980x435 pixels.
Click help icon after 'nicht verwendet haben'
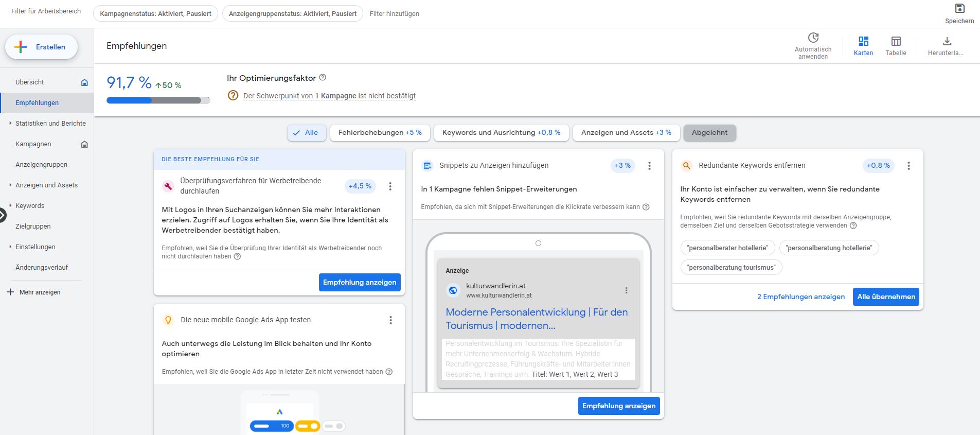[389, 372]
